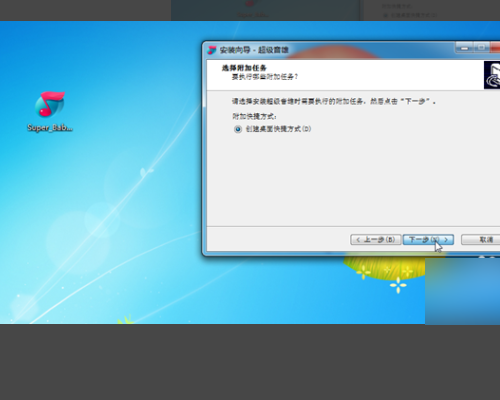The width and height of the screenshot is (500, 400).
Task: Proceed with 下一步(N) button
Action: (428, 240)
